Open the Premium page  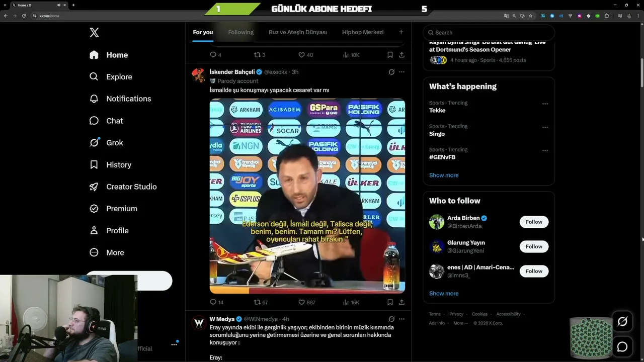[x=113, y=209]
